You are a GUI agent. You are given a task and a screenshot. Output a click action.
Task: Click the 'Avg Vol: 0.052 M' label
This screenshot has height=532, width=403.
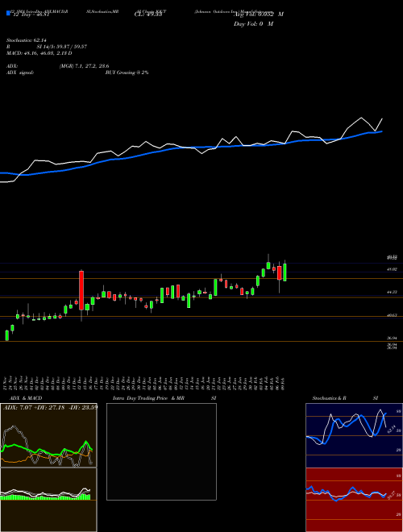tap(259, 15)
